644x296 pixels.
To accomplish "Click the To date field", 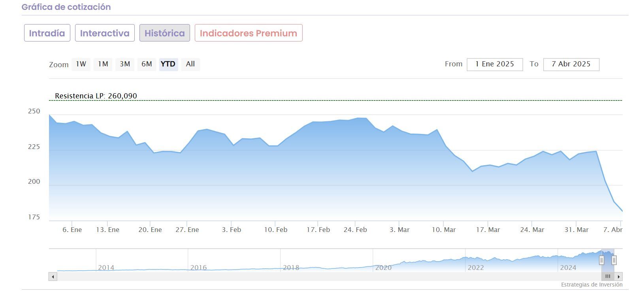I will click(571, 64).
